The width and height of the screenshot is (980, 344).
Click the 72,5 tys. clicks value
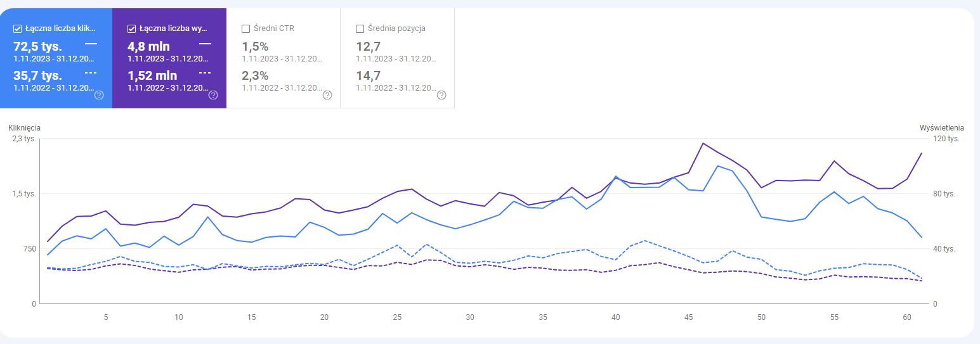[x=37, y=46]
